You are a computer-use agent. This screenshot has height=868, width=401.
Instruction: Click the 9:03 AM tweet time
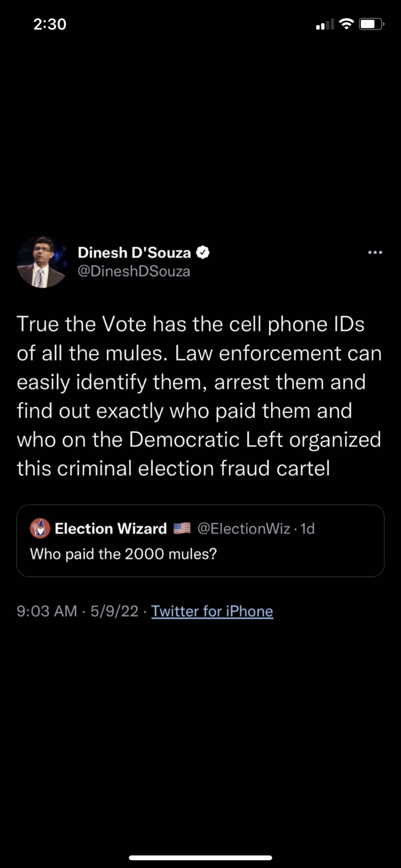(x=47, y=611)
